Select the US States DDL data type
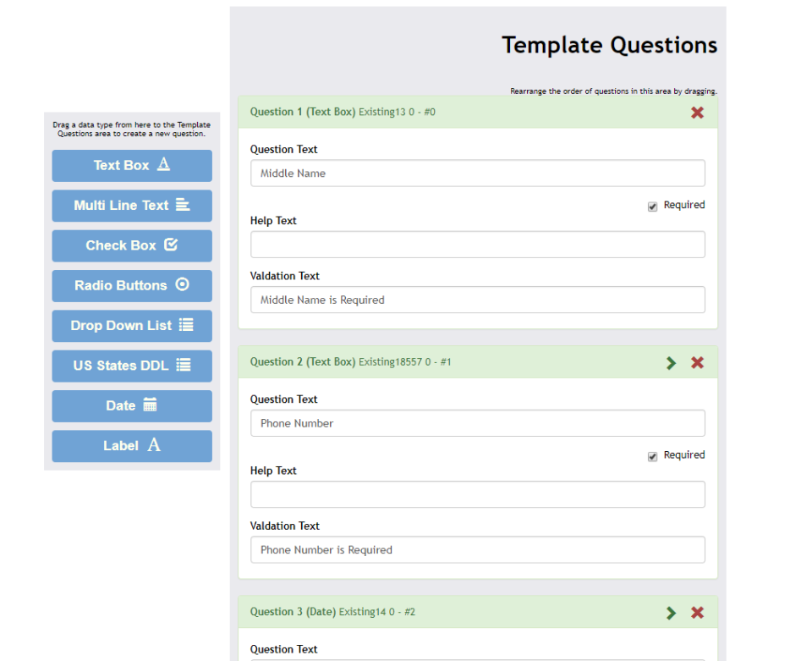 (132, 366)
